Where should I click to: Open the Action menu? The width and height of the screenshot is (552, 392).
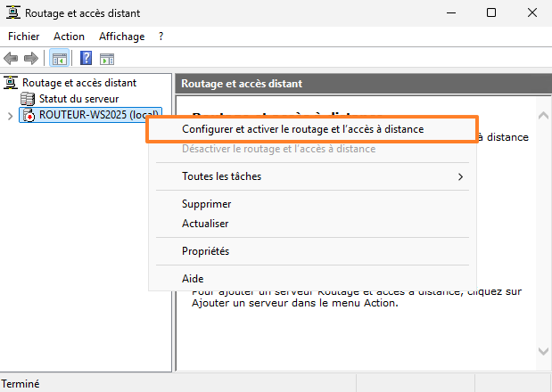click(69, 37)
